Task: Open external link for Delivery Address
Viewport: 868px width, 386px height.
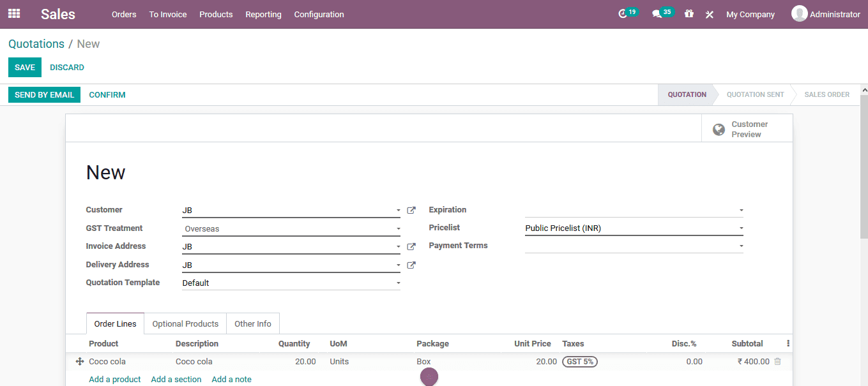Action: click(x=411, y=265)
